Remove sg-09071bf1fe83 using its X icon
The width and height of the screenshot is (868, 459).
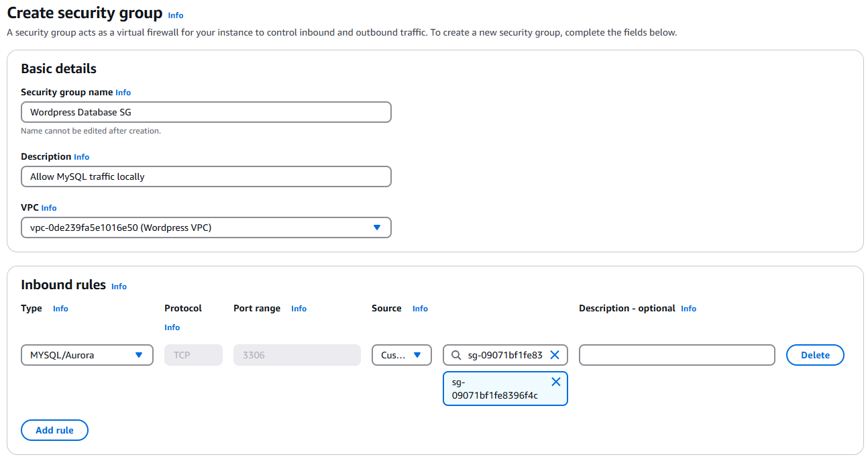pos(555,355)
